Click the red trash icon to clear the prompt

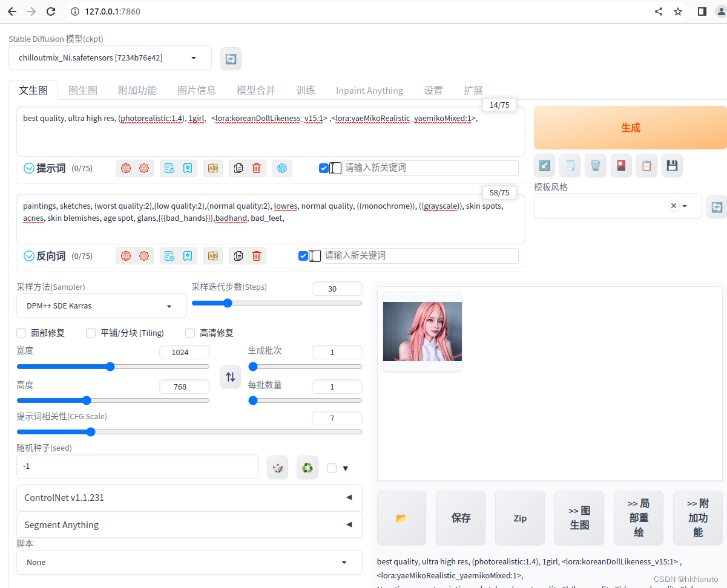click(x=256, y=168)
